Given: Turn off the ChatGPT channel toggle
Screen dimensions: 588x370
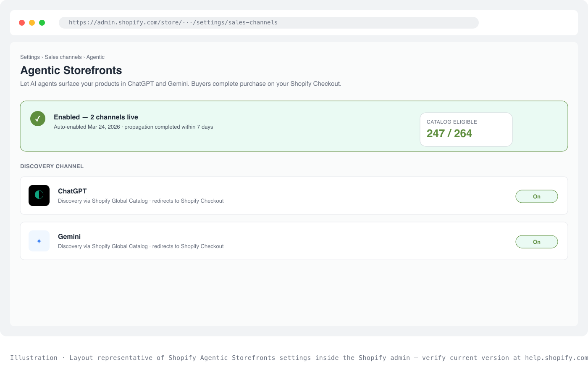Looking at the screenshot, I should pyautogui.click(x=537, y=196).
